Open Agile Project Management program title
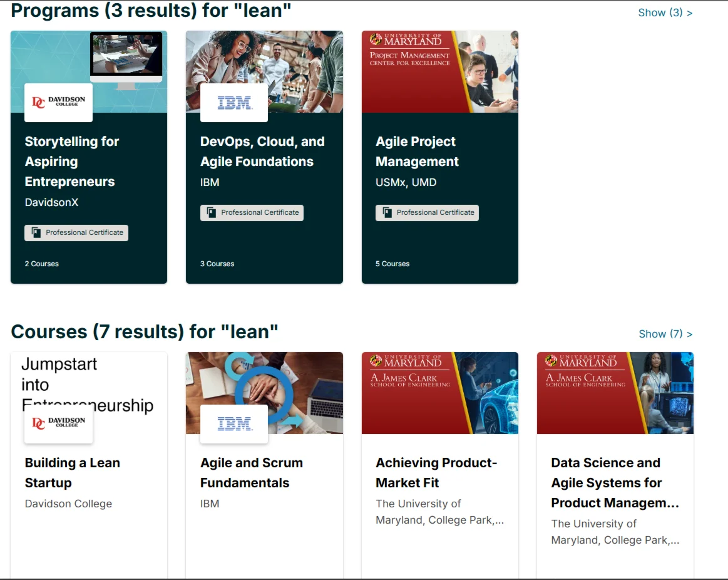 click(x=417, y=152)
